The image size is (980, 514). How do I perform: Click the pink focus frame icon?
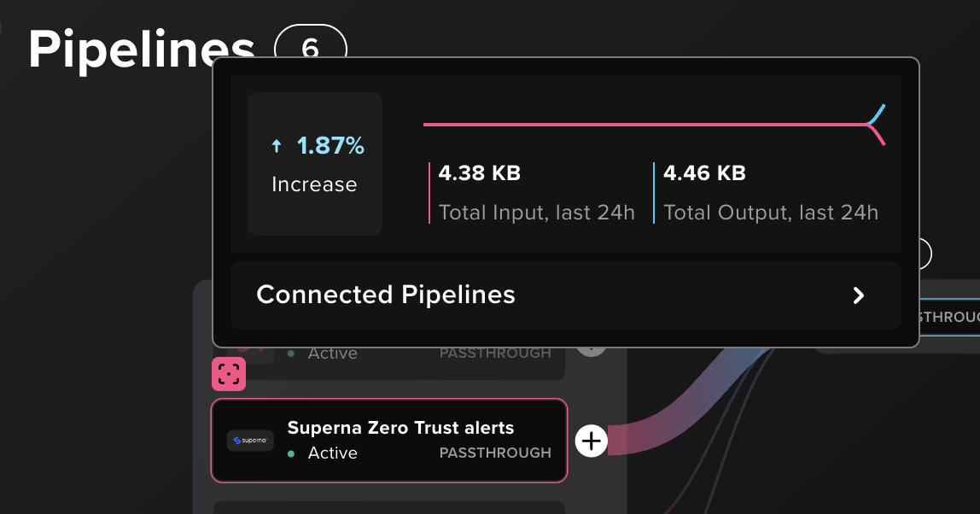pyautogui.click(x=229, y=374)
